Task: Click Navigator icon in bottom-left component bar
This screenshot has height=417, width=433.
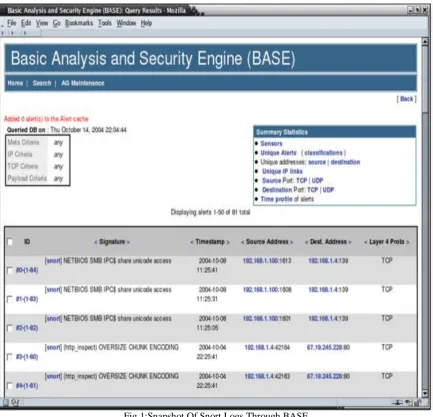Action: coord(5,402)
